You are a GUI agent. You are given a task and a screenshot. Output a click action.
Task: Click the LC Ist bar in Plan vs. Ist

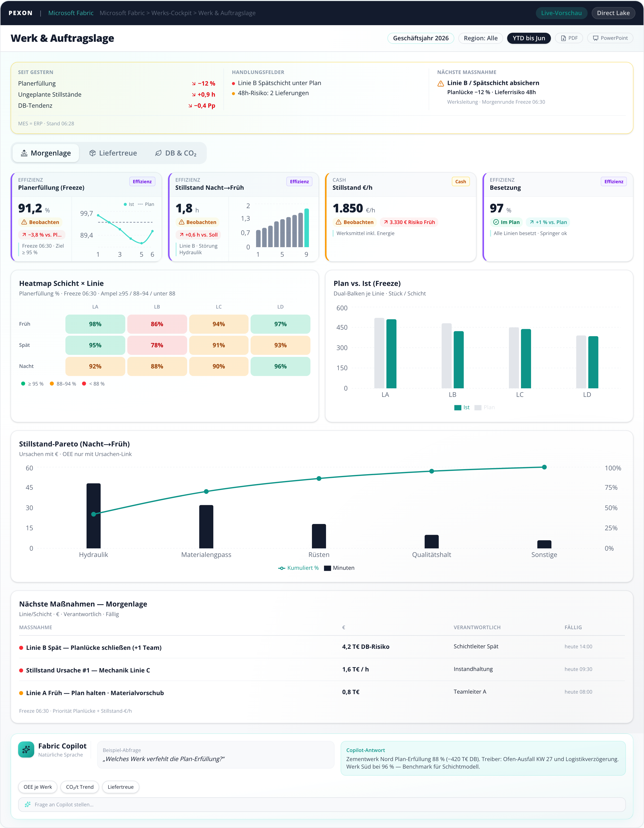526,359
